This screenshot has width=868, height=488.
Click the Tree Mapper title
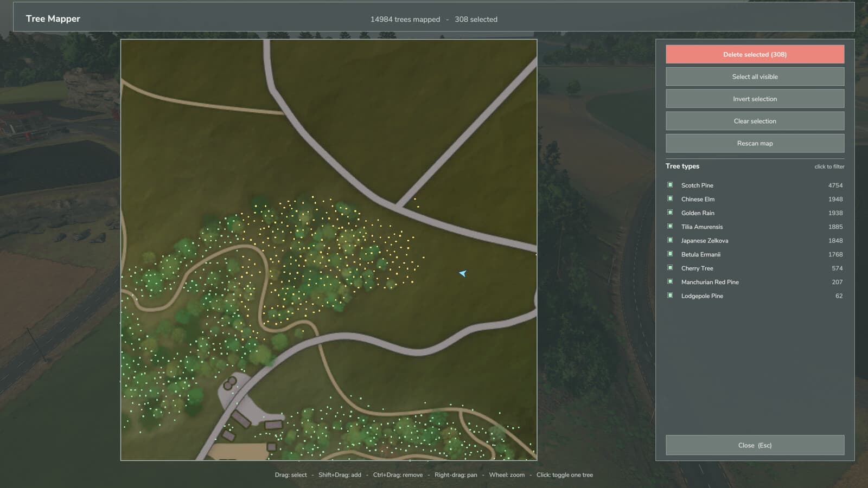(x=53, y=18)
